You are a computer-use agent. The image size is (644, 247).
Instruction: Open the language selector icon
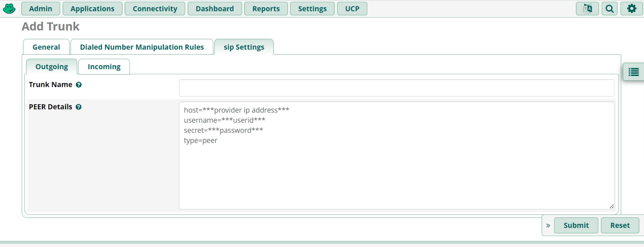[587, 8]
